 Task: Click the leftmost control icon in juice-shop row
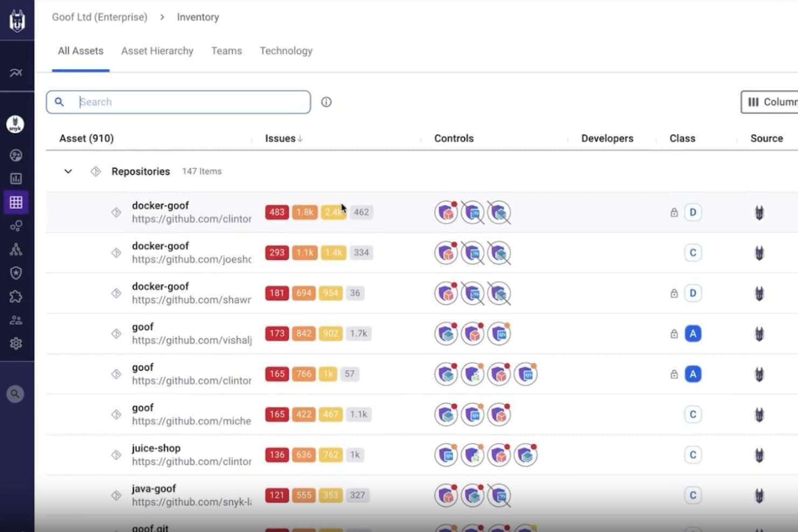coord(446,455)
